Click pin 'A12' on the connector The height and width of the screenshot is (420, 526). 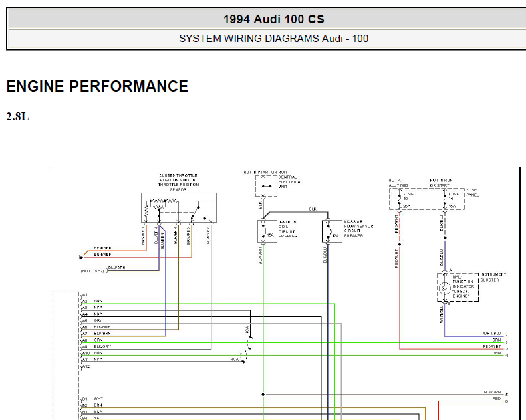coord(86,366)
